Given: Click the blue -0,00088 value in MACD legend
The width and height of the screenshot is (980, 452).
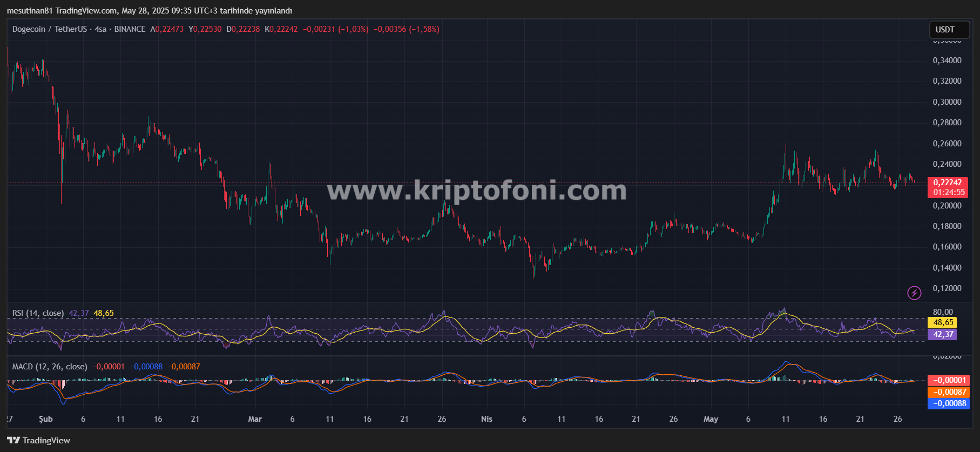Looking at the screenshot, I should [146, 367].
